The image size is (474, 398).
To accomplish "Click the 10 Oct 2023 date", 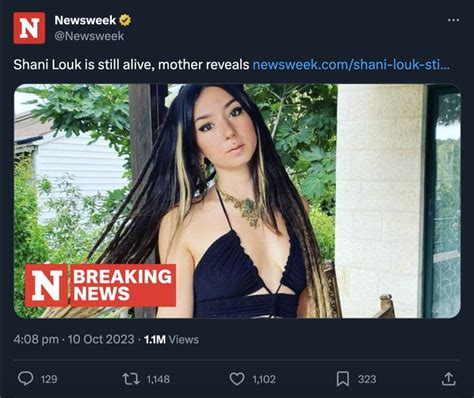I will (101, 339).
